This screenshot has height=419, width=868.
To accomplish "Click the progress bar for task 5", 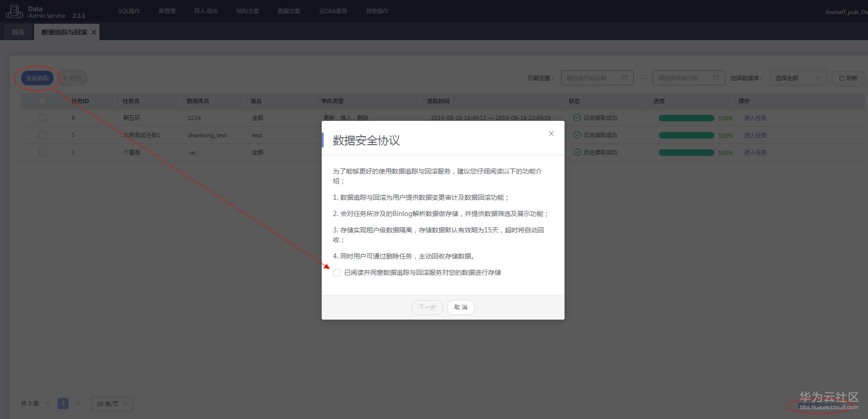I will click(686, 135).
